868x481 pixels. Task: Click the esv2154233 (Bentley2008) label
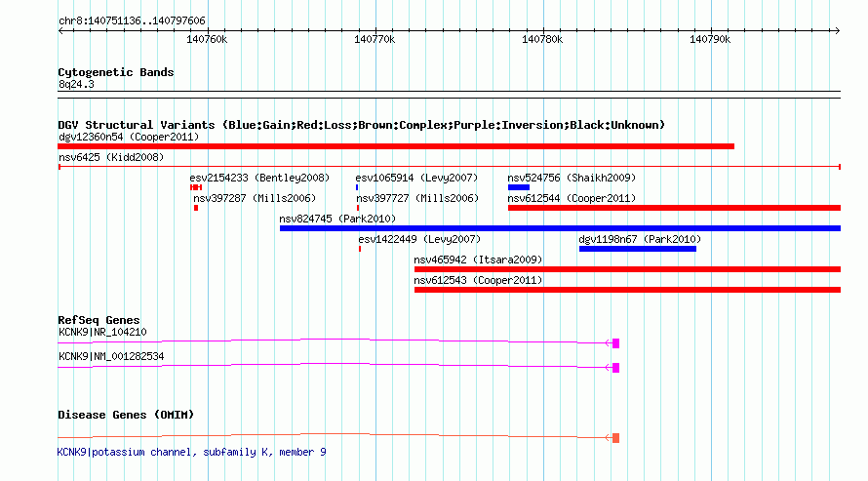tap(259, 178)
